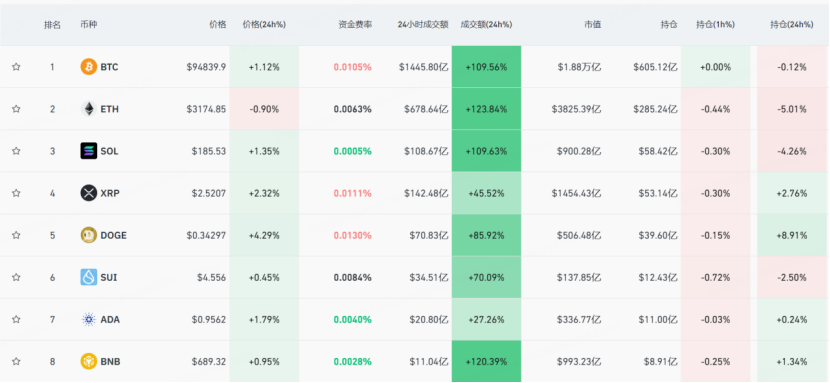Click DOGE funding rate 0.0130%

pyautogui.click(x=353, y=235)
